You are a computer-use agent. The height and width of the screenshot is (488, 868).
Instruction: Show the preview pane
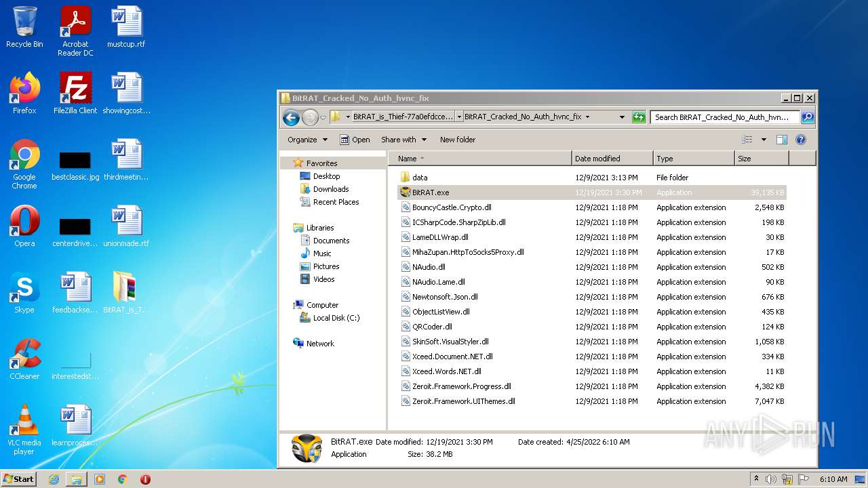[781, 140]
